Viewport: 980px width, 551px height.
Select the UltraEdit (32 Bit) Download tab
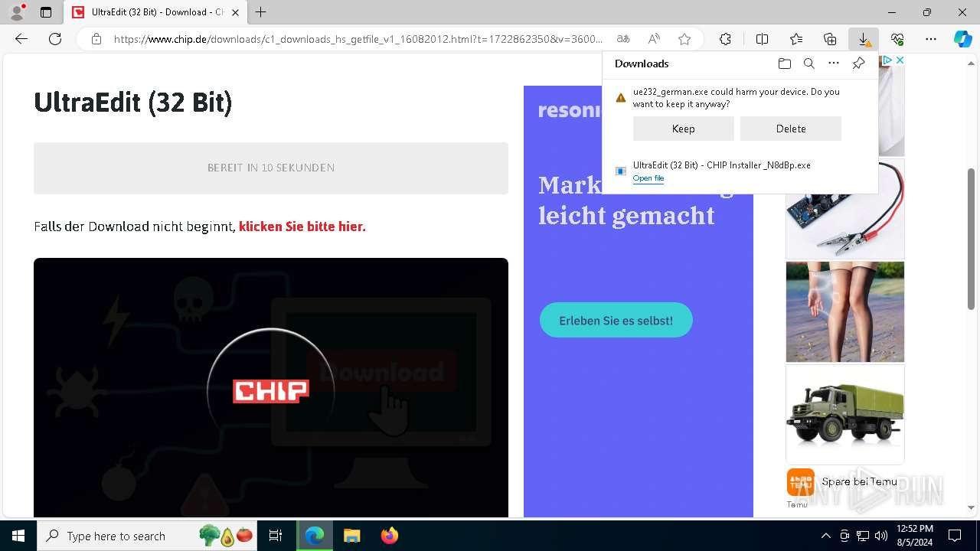(155, 12)
